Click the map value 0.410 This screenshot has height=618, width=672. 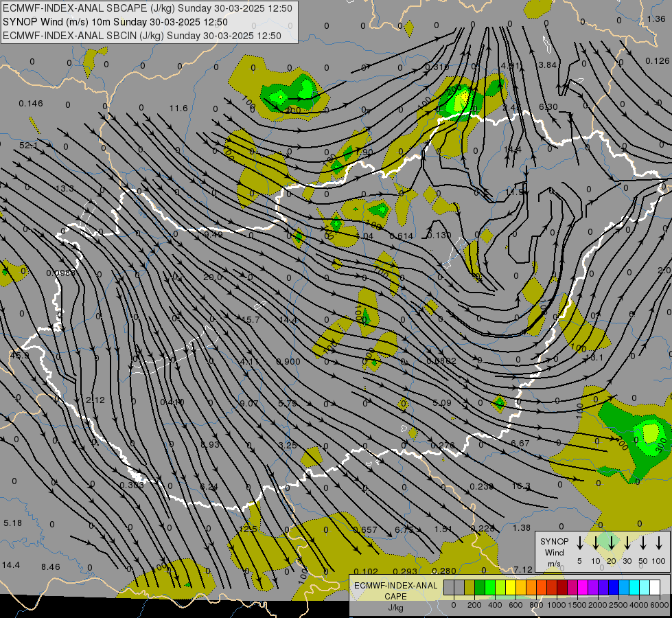[172, 402]
